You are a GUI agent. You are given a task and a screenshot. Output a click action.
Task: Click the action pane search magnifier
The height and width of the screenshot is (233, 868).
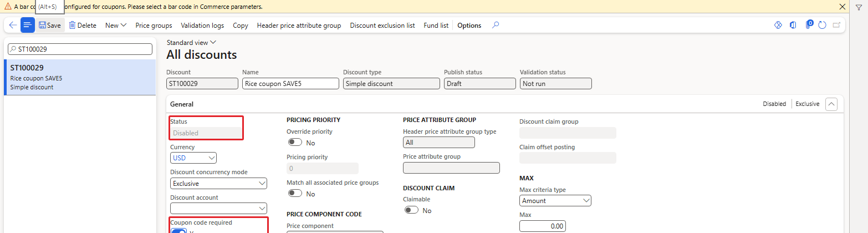(496, 25)
